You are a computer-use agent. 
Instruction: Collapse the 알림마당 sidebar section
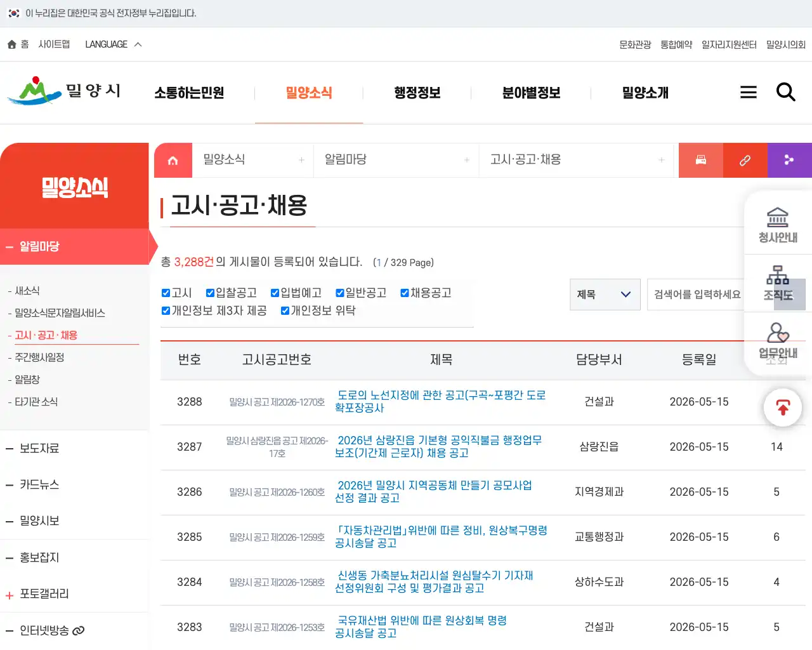coord(74,246)
